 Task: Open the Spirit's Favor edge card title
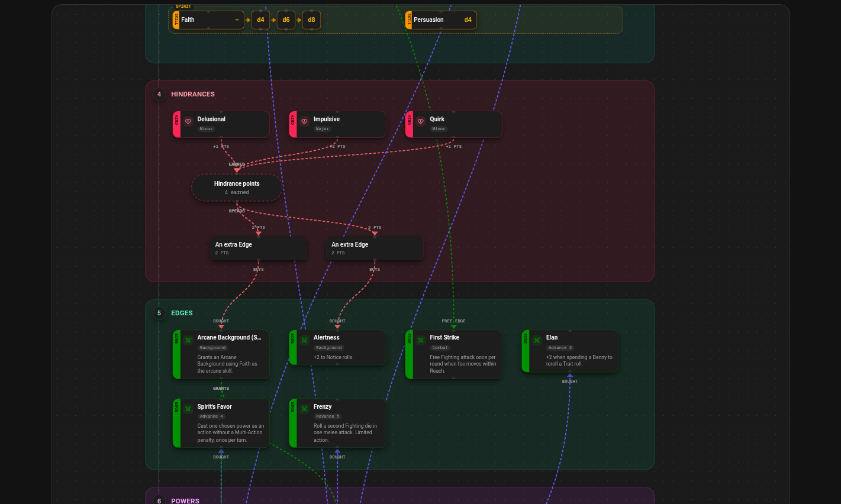click(x=214, y=406)
